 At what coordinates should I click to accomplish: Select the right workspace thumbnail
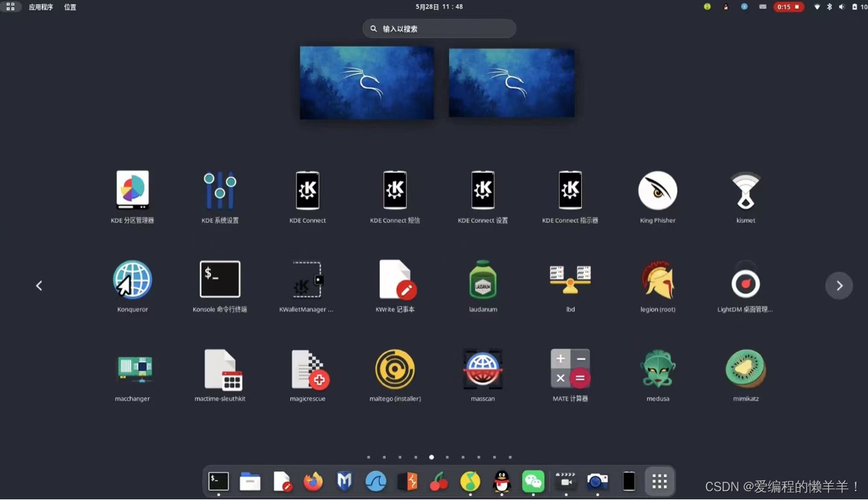pos(512,83)
